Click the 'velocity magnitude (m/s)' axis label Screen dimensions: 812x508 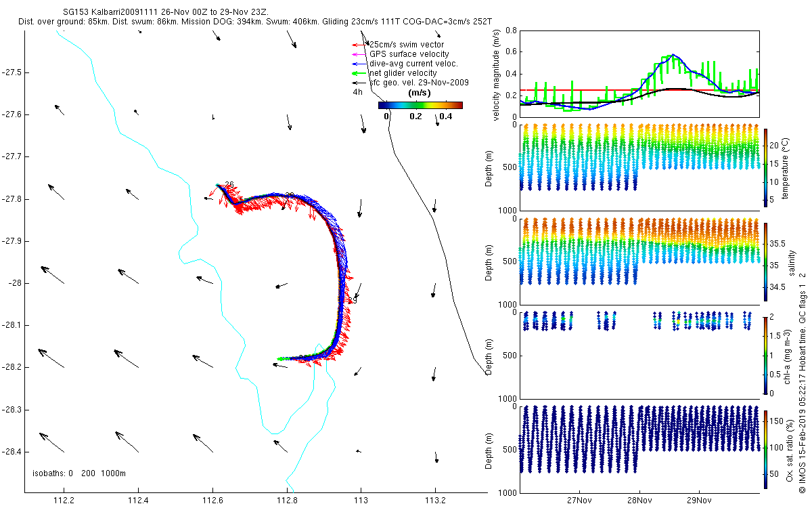[497, 76]
